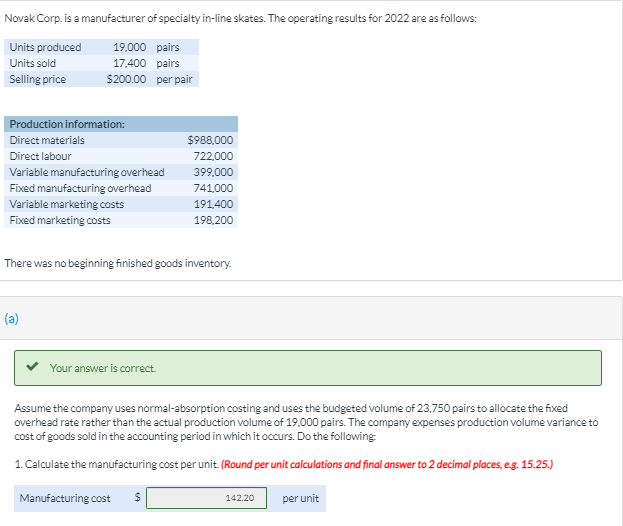Select the 'Variable marketing costs' row label

coord(67,204)
